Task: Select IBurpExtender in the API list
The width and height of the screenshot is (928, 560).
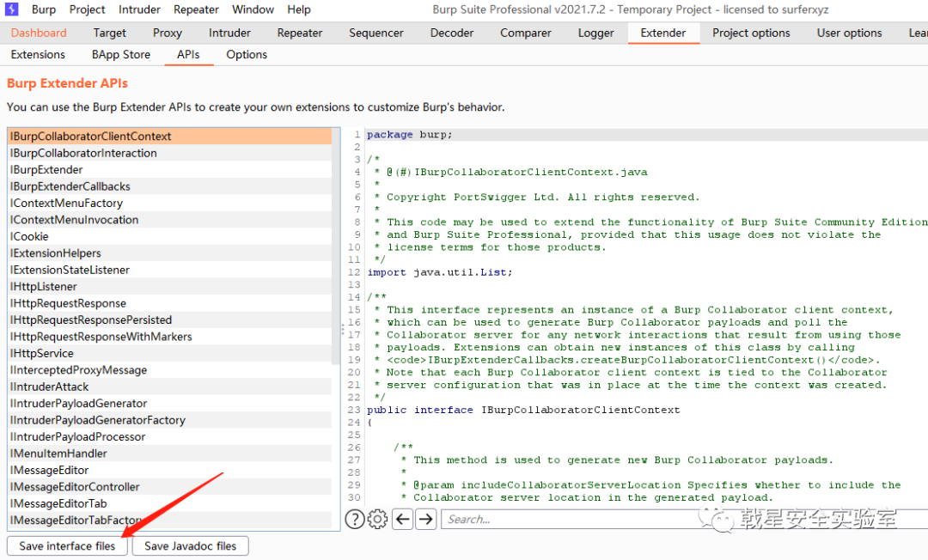Action: pos(169,170)
